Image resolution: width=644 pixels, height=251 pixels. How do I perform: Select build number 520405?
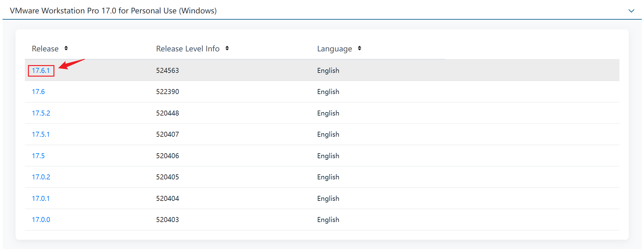(168, 177)
